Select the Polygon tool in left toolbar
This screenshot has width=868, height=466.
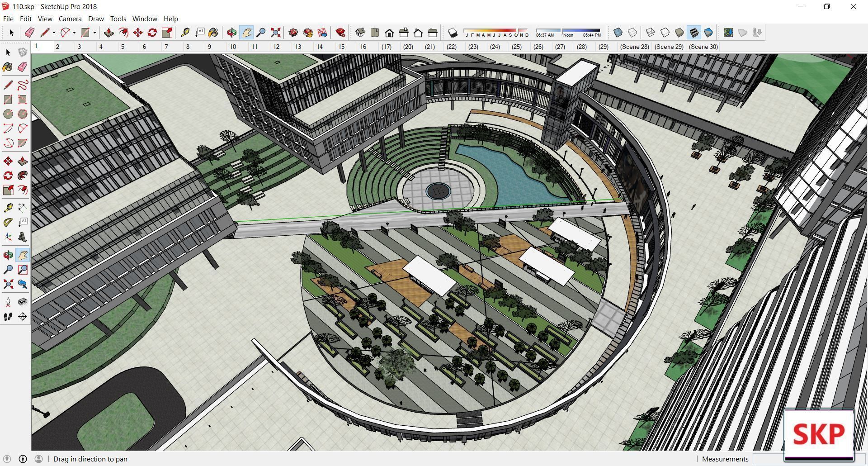[x=22, y=114]
